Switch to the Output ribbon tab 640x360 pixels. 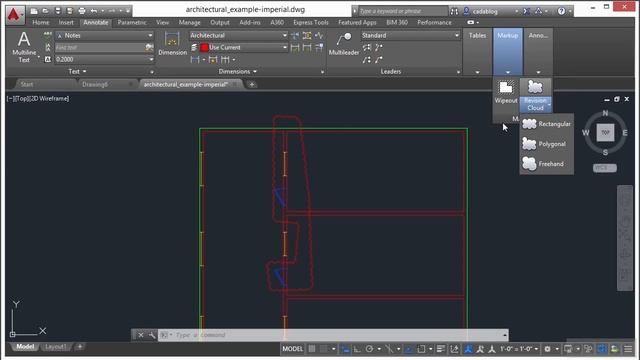(220, 22)
